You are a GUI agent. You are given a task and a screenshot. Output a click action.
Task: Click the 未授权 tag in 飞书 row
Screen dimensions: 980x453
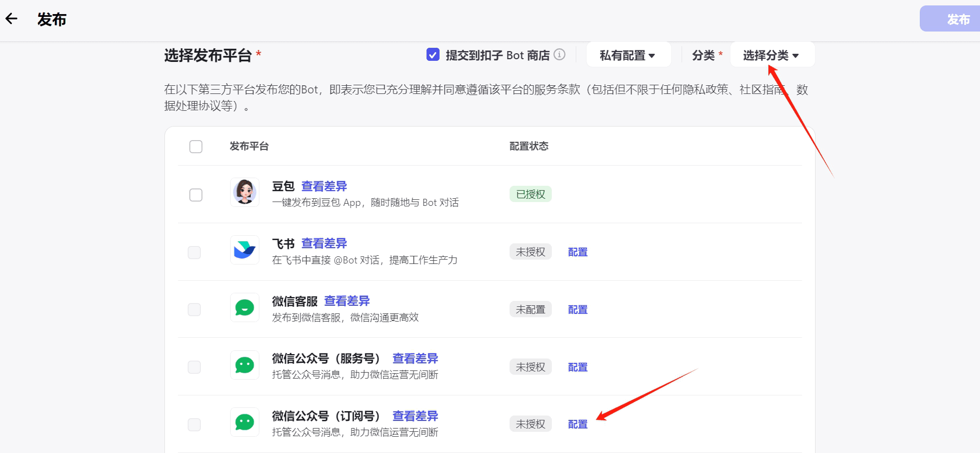[x=531, y=251]
